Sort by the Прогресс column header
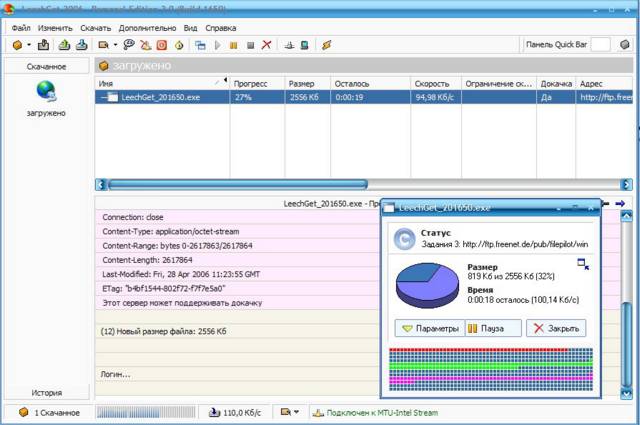Image resolution: width=640 pixels, height=425 pixels. tap(257, 83)
